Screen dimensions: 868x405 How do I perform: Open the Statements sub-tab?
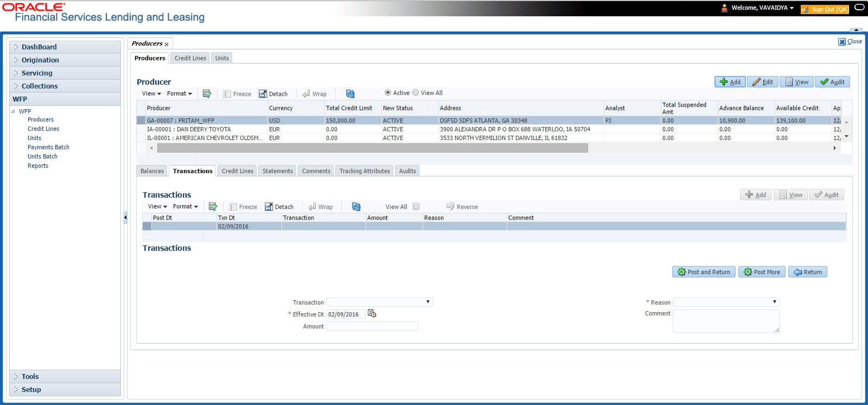[278, 171]
